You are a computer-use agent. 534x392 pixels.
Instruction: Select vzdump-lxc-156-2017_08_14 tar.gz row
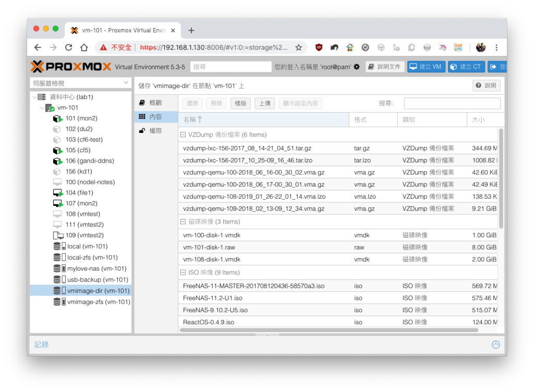(x=338, y=148)
